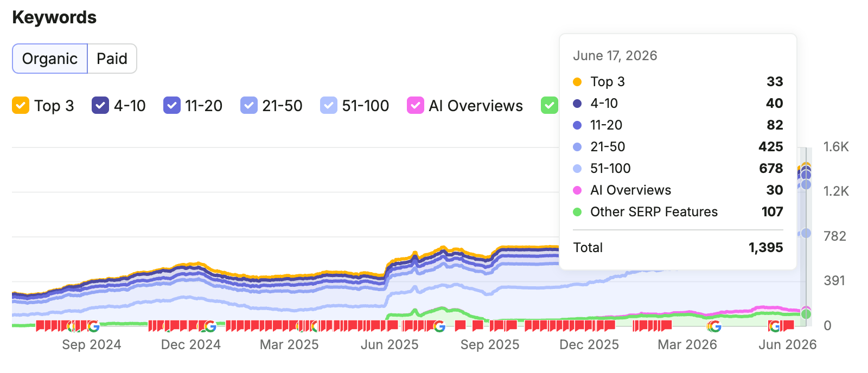868x373 pixels.
Task: Click the 1.6K axis label
Action: (x=836, y=147)
